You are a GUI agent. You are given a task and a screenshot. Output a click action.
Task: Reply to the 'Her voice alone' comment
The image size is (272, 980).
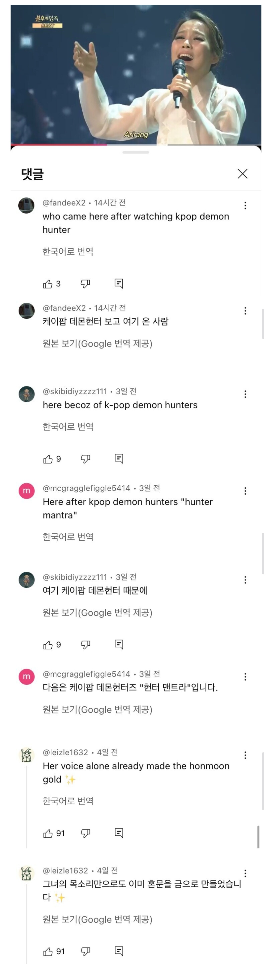click(119, 833)
